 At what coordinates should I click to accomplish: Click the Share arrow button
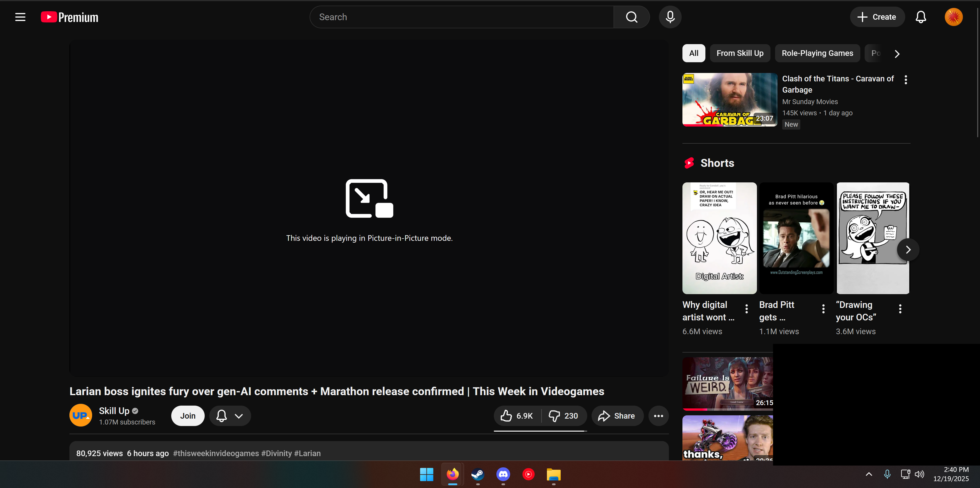617,416
